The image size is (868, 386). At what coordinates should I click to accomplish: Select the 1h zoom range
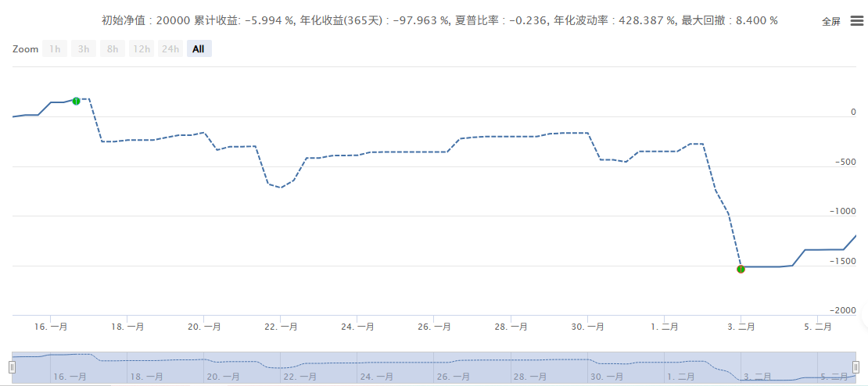55,48
